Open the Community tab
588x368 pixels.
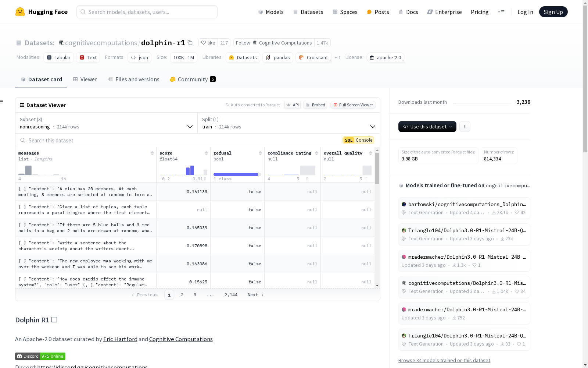(x=193, y=79)
